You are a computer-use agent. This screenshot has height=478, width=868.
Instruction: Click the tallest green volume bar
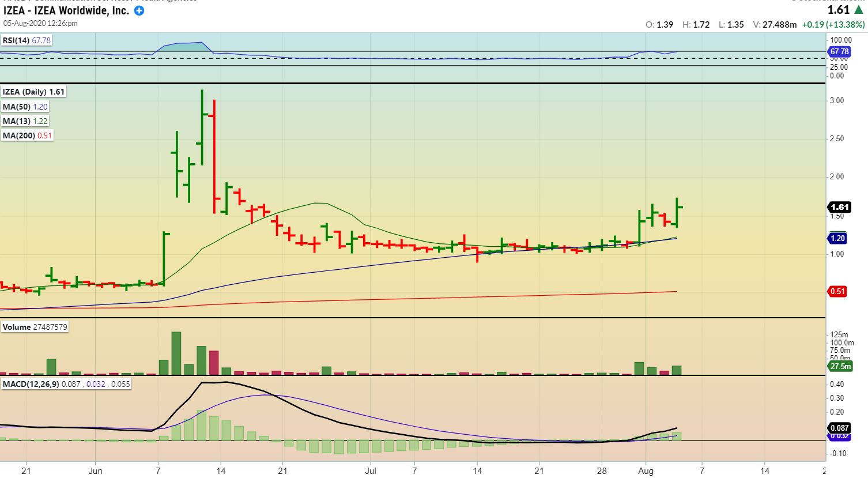click(176, 353)
